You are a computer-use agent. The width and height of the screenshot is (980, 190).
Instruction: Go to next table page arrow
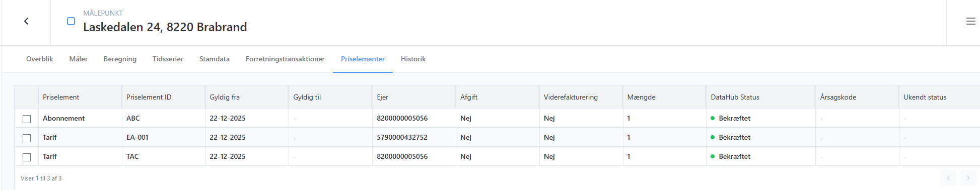968,178
